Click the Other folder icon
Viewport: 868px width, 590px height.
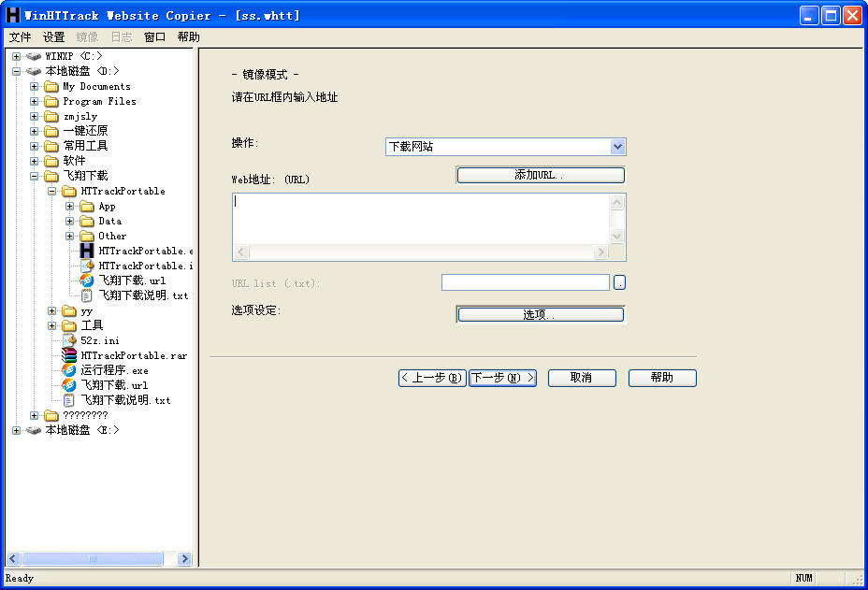(87, 237)
